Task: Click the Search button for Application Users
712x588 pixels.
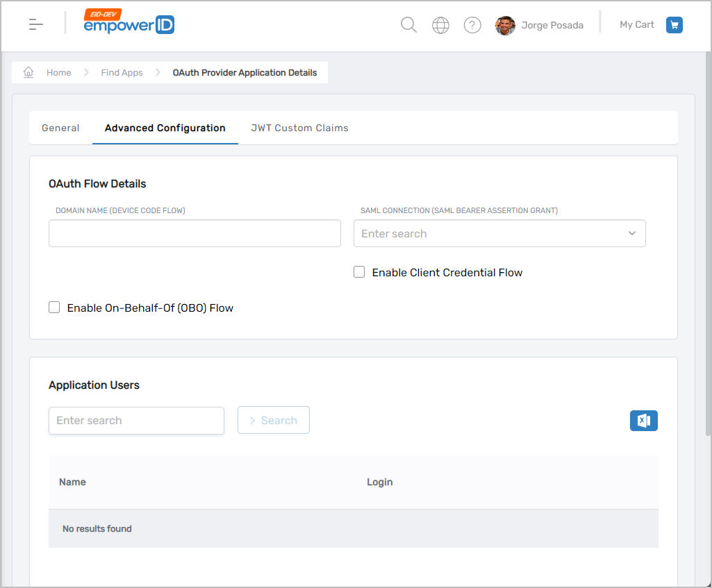Action: pyautogui.click(x=273, y=421)
